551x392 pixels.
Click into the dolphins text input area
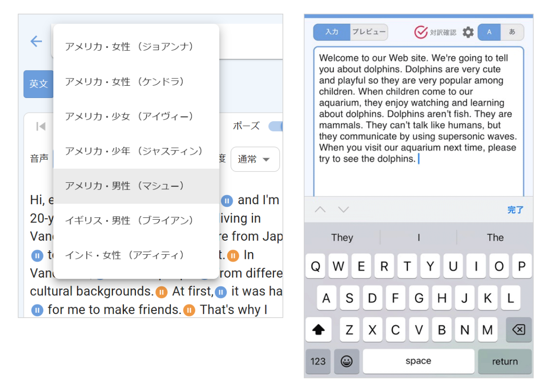(418, 121)
